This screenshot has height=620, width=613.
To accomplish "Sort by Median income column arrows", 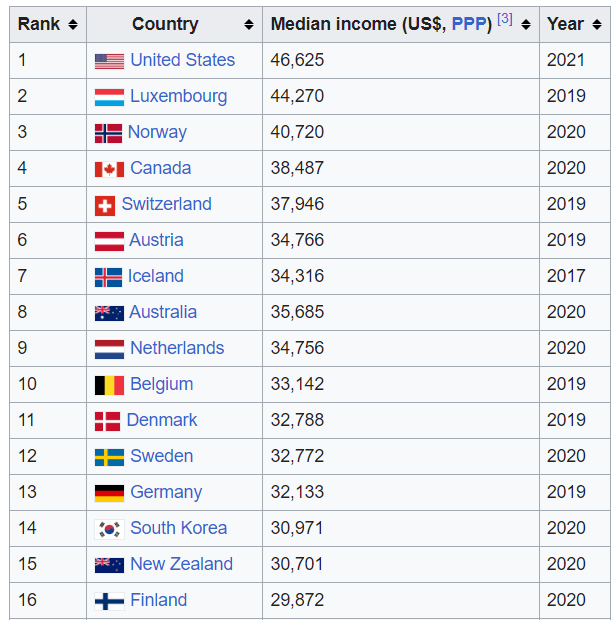I will point(526,25).
